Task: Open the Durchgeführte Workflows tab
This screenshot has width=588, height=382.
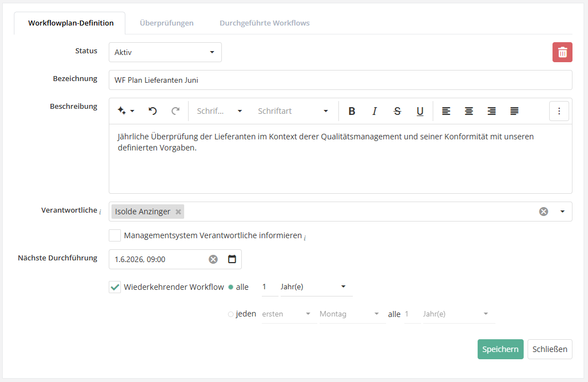Action: [x=265, y=23]
